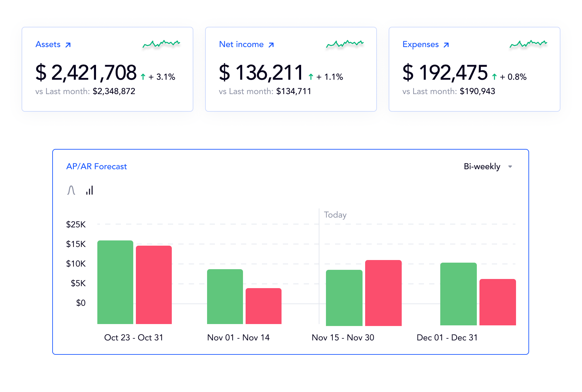Click the green up arrow beside + 3.1%
The width and height of the screenshot is (582, 392).
click(143, 77)
